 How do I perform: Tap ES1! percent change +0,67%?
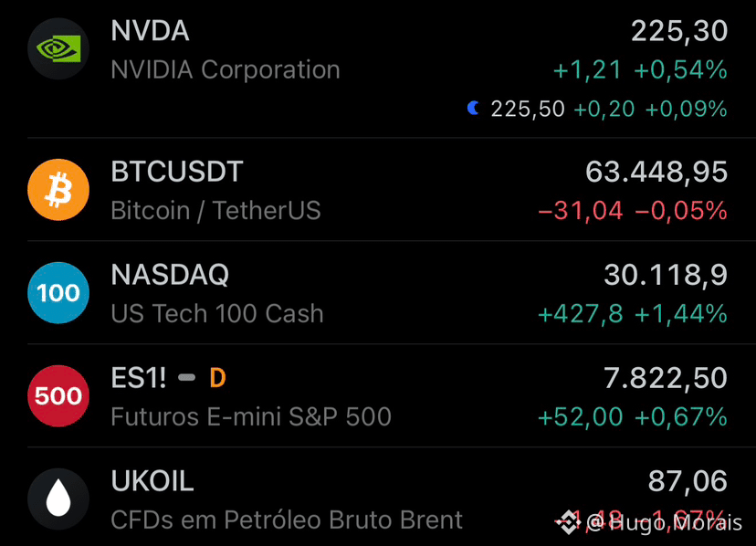(681, 417)
